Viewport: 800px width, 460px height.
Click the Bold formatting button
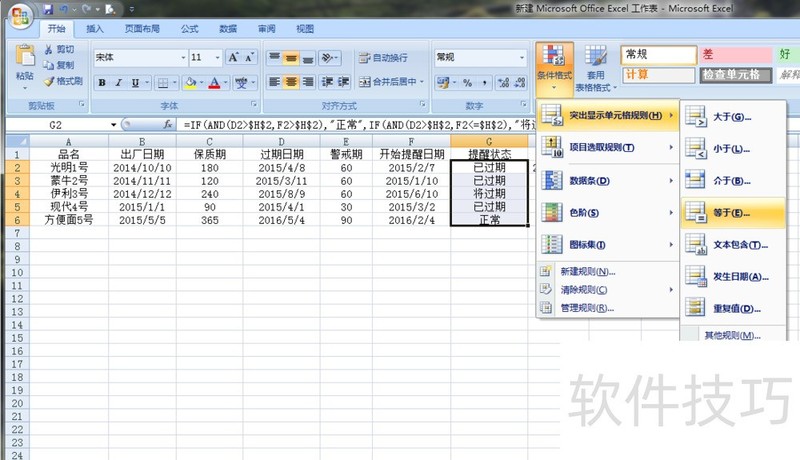[103, 82]
